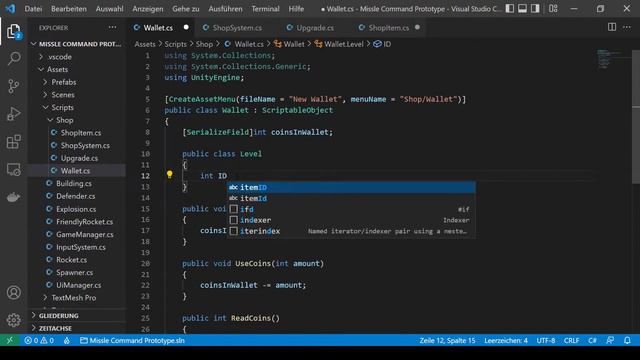Screen dimensions: 640x360
Task: Select the Wallet.cs editor tab
Action: pyautogui.click(x=161, y=27)
